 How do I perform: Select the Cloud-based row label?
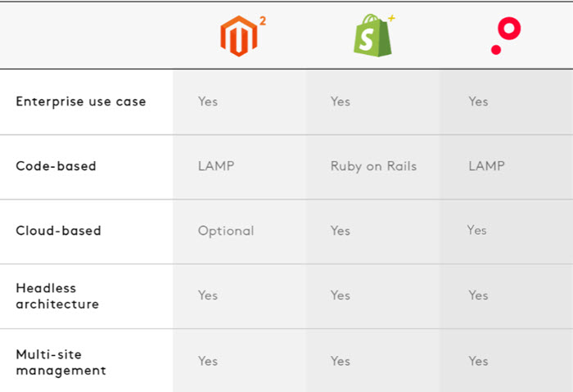59,231
